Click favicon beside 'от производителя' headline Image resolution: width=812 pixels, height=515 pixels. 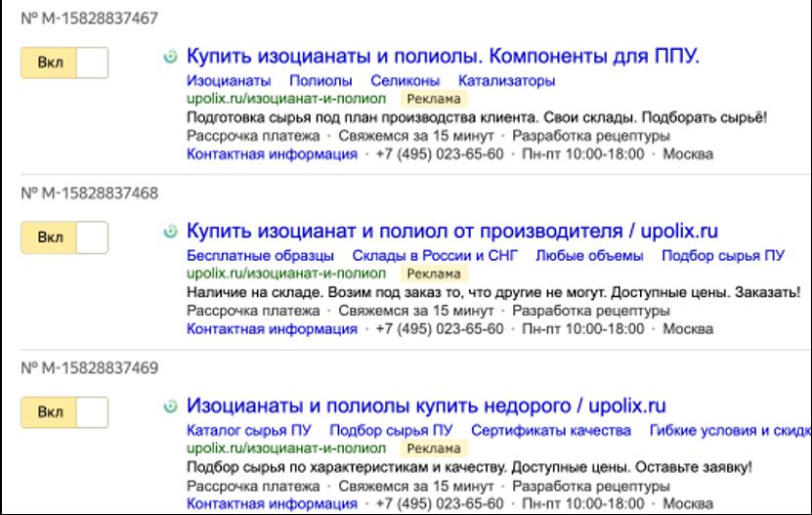[x=170, y=231]
